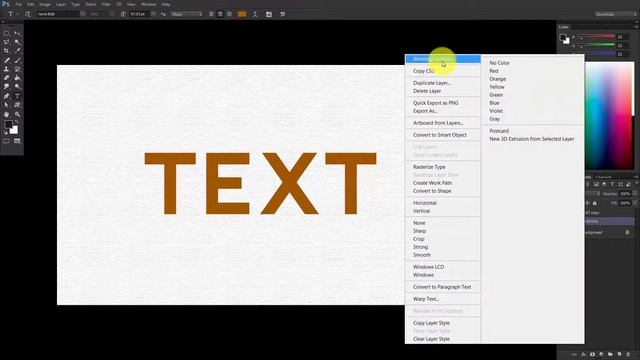
Task: Open the Character panel from options bar
Action: 269,14
